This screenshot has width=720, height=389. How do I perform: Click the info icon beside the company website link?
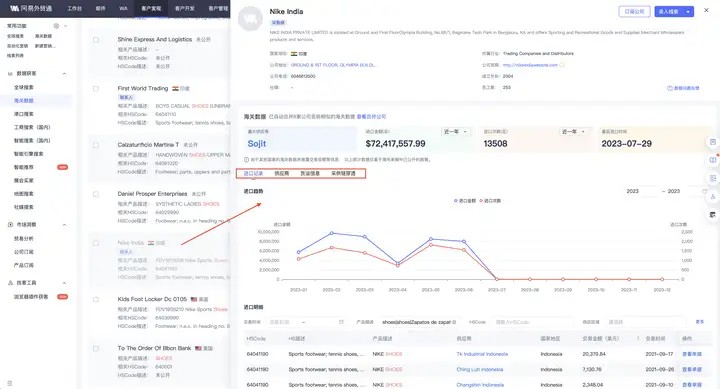(562, 65)
